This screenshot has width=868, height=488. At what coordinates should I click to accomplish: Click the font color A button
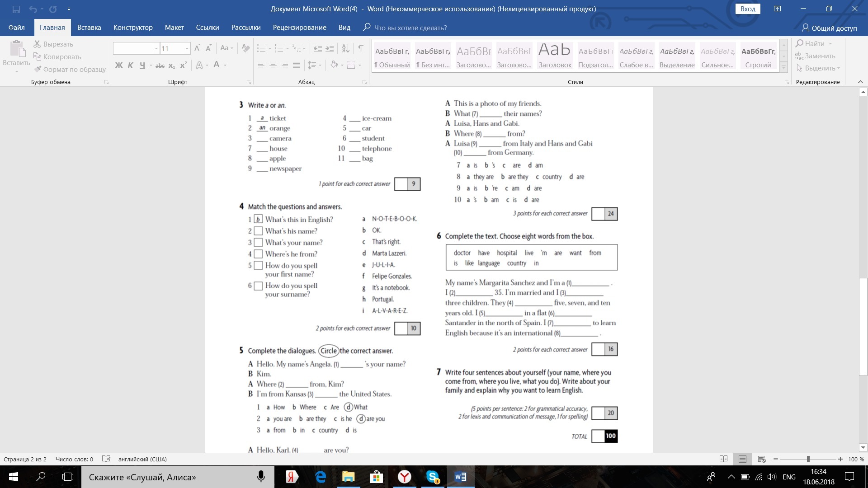click(x=217, y=65)
